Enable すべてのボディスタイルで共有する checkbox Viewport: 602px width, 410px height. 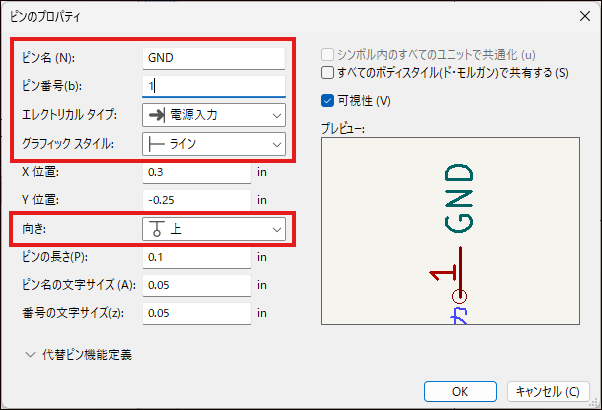click(x=328, y=73)
